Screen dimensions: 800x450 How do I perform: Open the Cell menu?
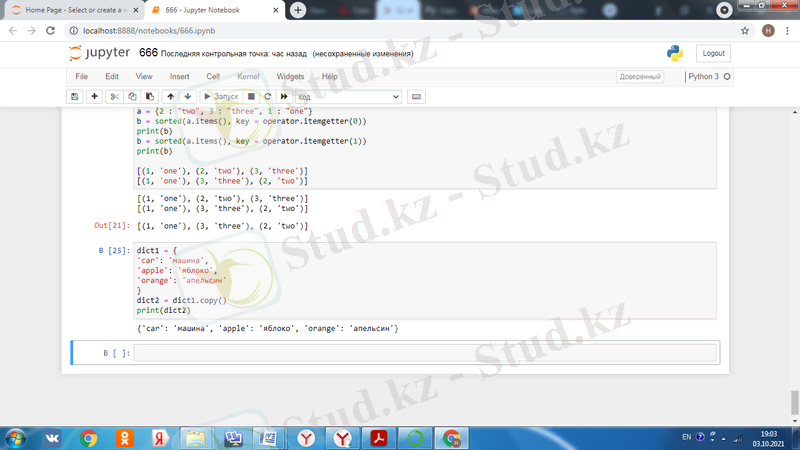[213, 77]
